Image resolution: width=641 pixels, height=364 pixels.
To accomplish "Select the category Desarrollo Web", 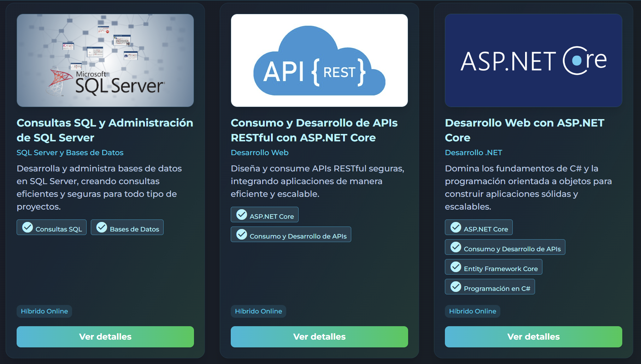I will click(260, 153).
